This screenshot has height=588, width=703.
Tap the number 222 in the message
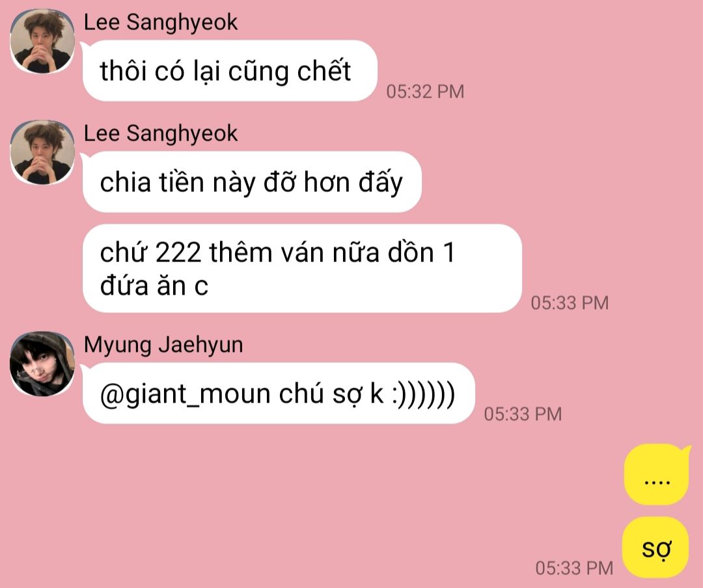(178, 252)
